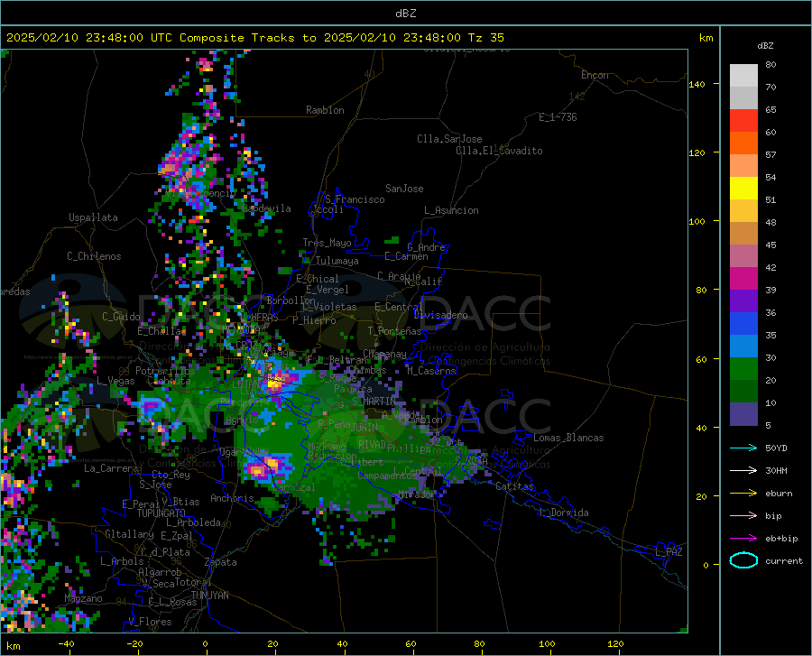
Task: Click the Carrizal label
Action: 293,487
